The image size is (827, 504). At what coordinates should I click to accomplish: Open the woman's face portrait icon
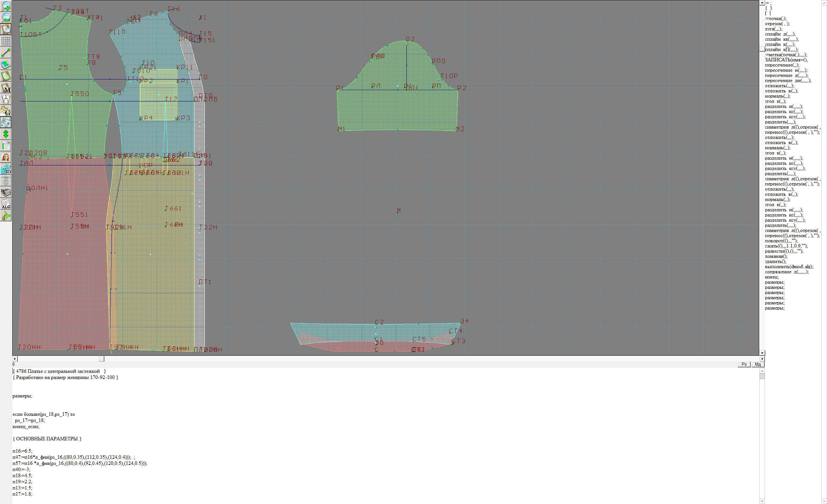pyautogui.click(x=6, y=157)
